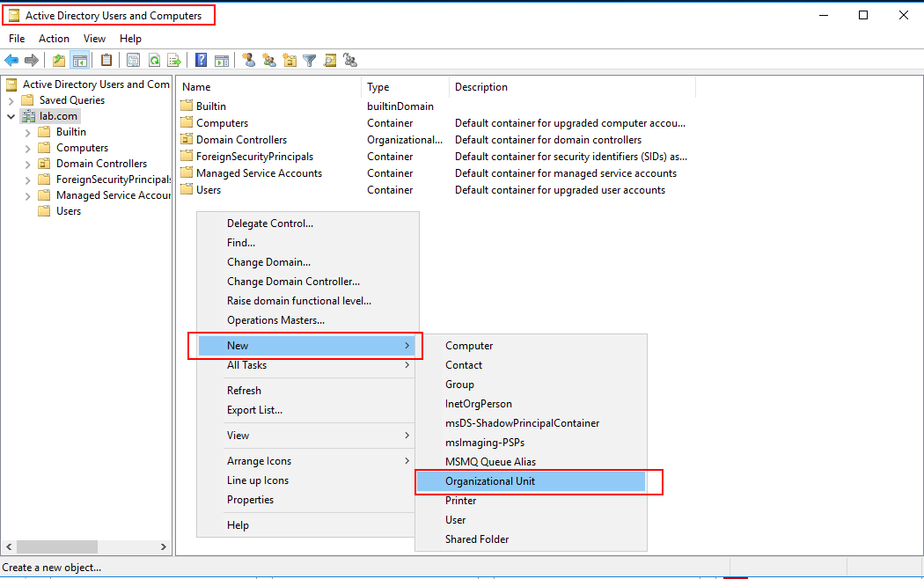The height and width of the screenshot is (579, 924).
Task: Expand the Managed Service Accounts tree node
Action: (27, 196)
